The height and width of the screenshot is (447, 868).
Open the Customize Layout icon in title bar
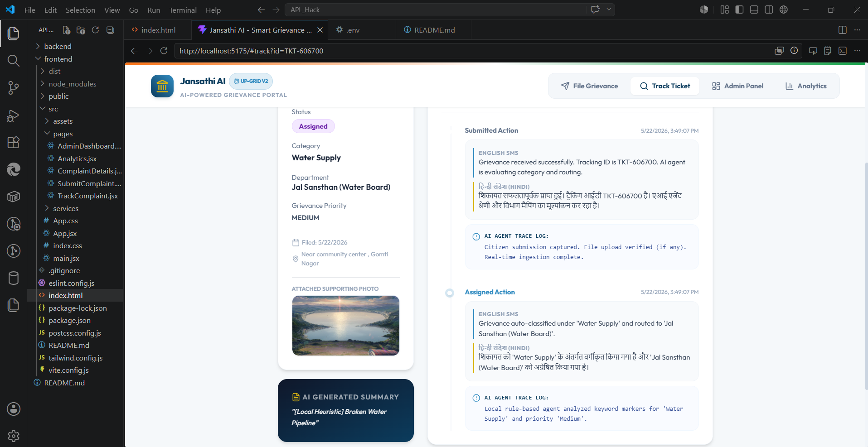725,10
